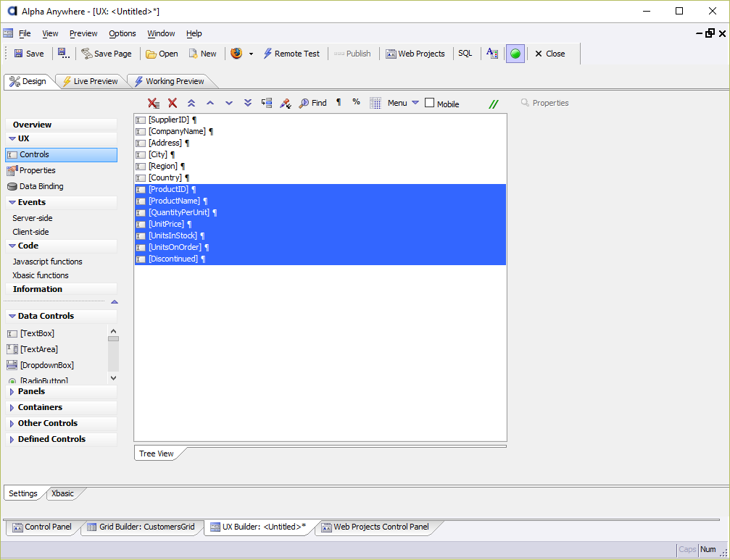Screen dimensions: 730x560
Task: Click the green double-slash comment icon
Action: pos(494,104)
